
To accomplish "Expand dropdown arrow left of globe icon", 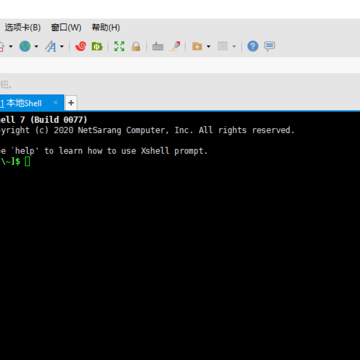I will [10, 46].
